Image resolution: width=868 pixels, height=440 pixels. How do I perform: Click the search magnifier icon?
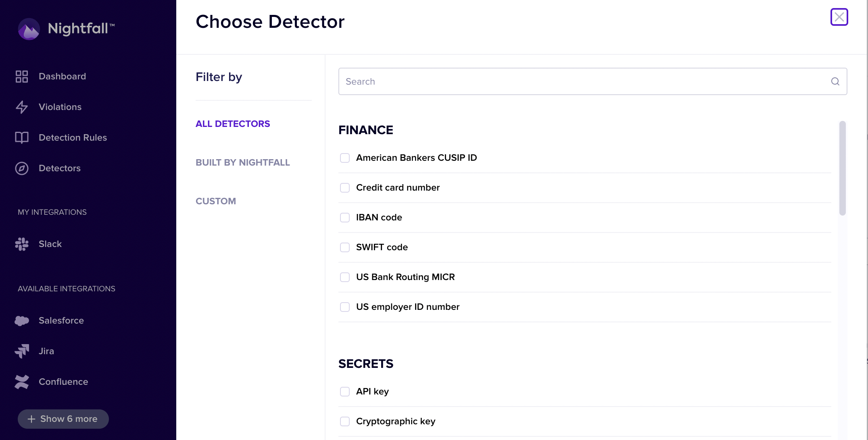[835, 82]
